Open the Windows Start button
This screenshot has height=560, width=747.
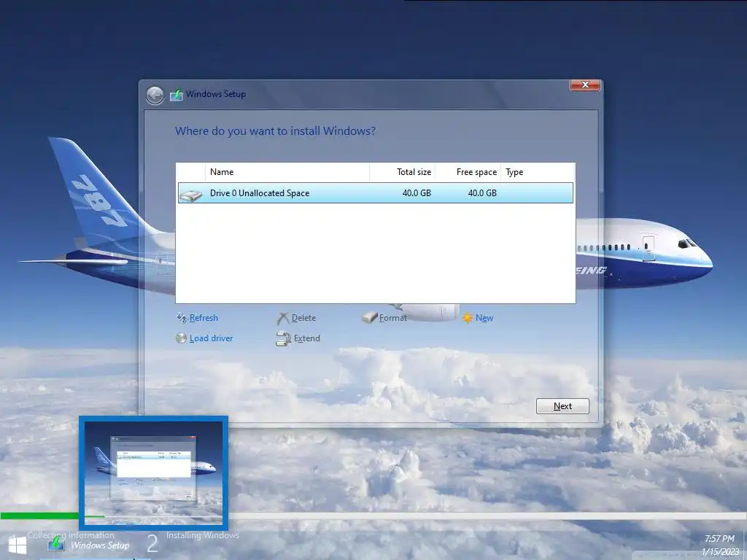(18, 545)
